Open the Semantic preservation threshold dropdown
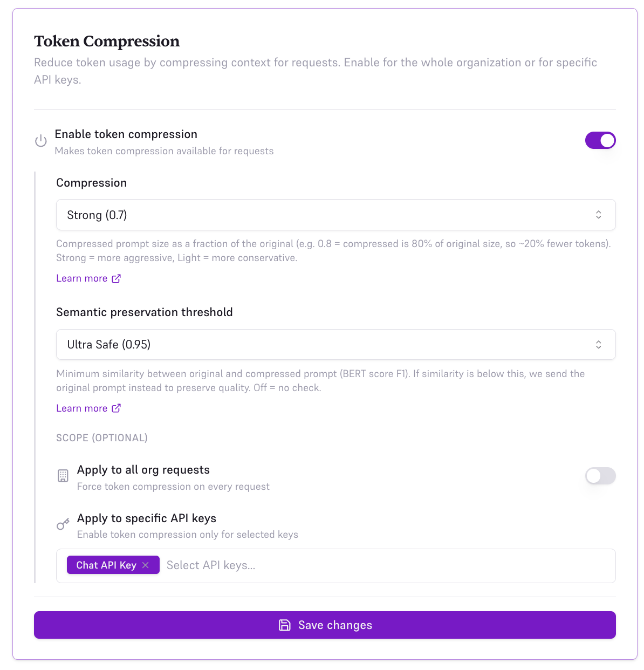This screenshot has height=670, width=644. [x=335, y=344]
